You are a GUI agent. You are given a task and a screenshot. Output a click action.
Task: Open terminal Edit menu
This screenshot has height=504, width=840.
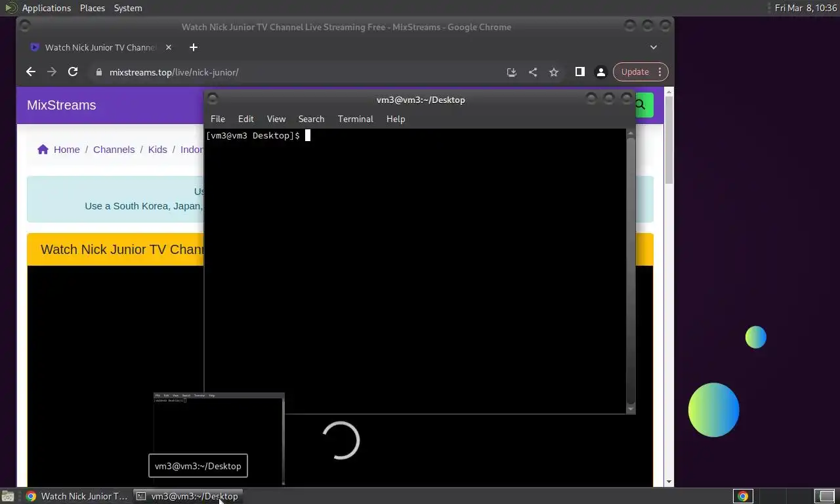click(x=246, y=119)
